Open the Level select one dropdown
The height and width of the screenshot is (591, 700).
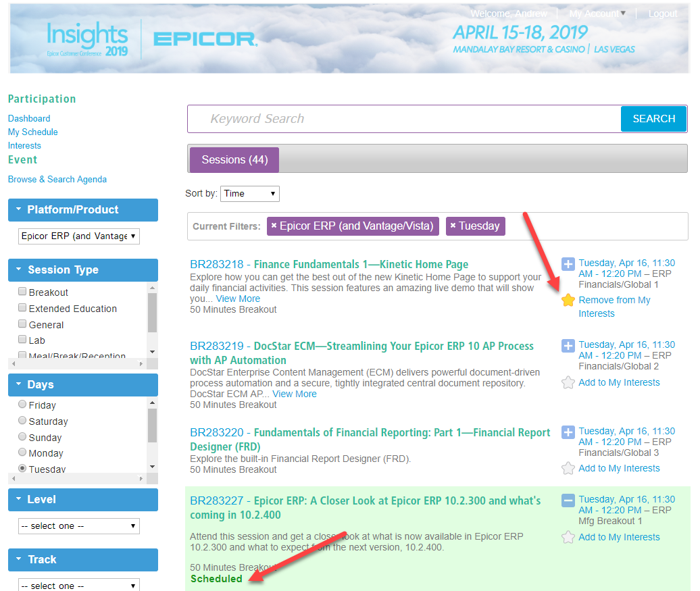79,526
